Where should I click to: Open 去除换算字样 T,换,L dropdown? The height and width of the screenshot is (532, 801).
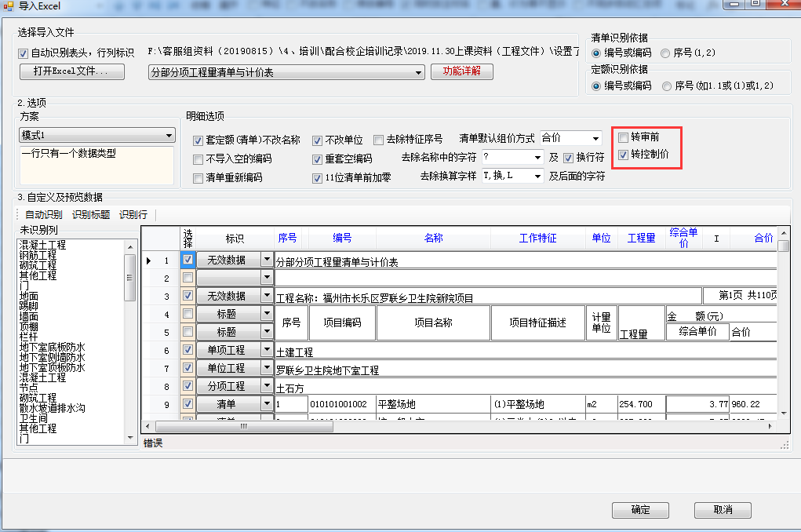(537, 177)
